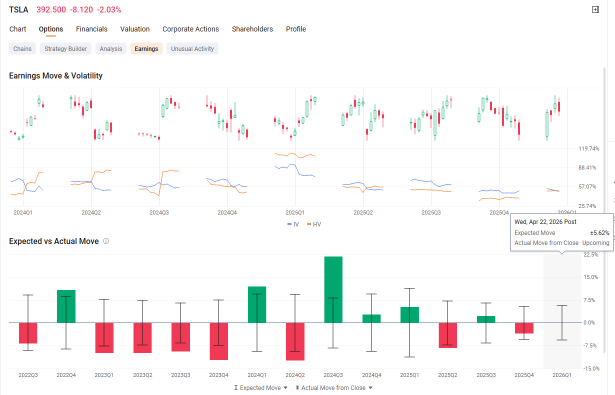Click the 2025Q1 green bar
Image resolution: width=615 pixels, height=395 pixels.
pos(409,315)
